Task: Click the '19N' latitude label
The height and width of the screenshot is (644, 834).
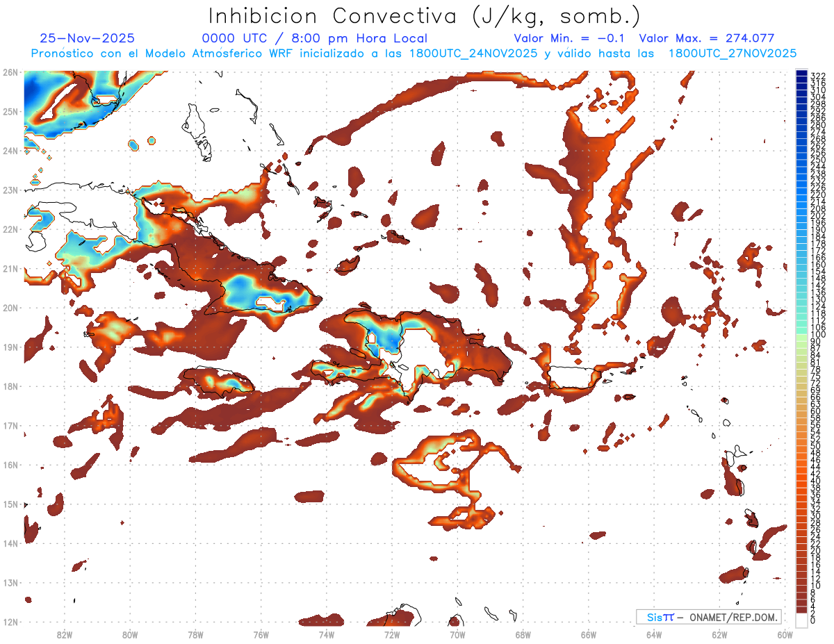Action: [x=10, y=347]
